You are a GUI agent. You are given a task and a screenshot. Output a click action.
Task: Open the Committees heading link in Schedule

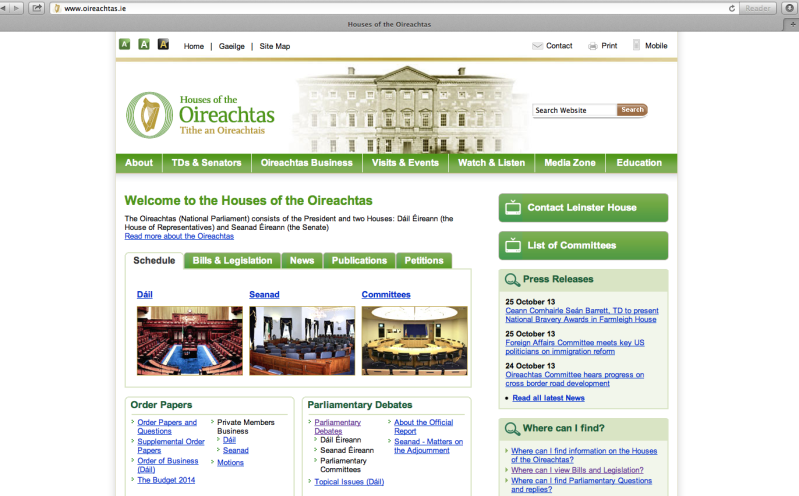tap(386, 295)
